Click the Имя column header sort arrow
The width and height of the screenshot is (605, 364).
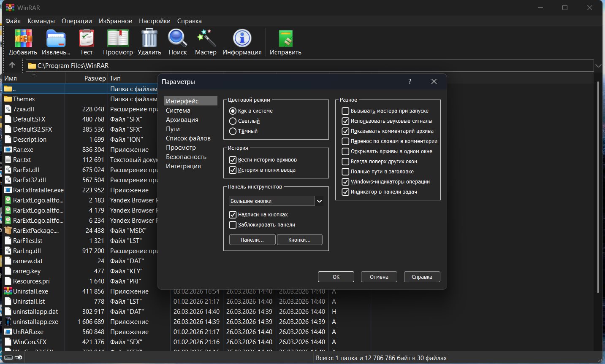pos(34,75)
